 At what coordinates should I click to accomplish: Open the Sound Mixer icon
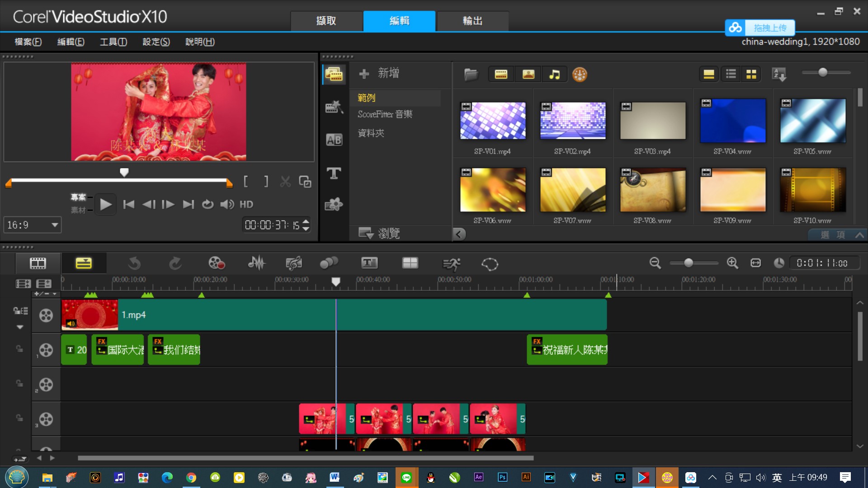tap(257, 263)
